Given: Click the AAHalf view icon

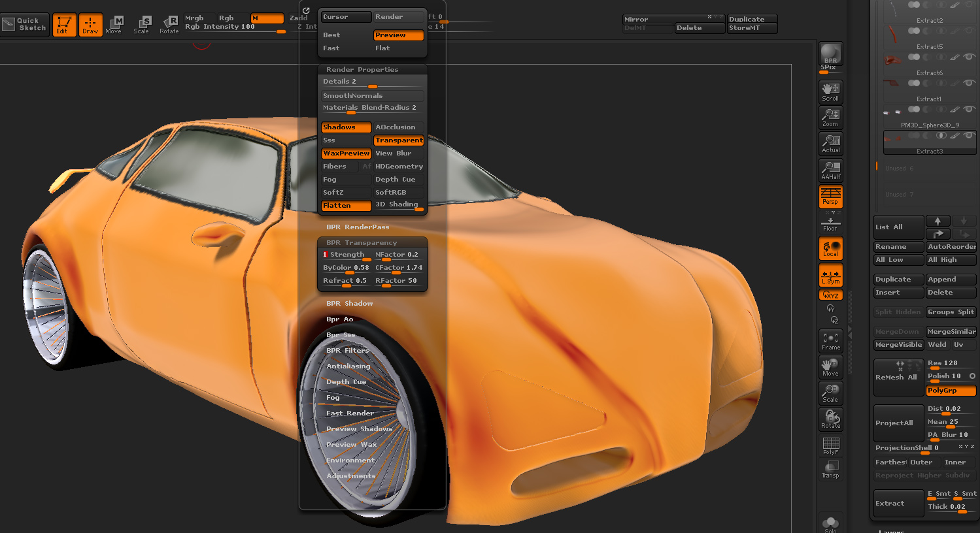Looking at the screenshot, I should coord(830,170).
